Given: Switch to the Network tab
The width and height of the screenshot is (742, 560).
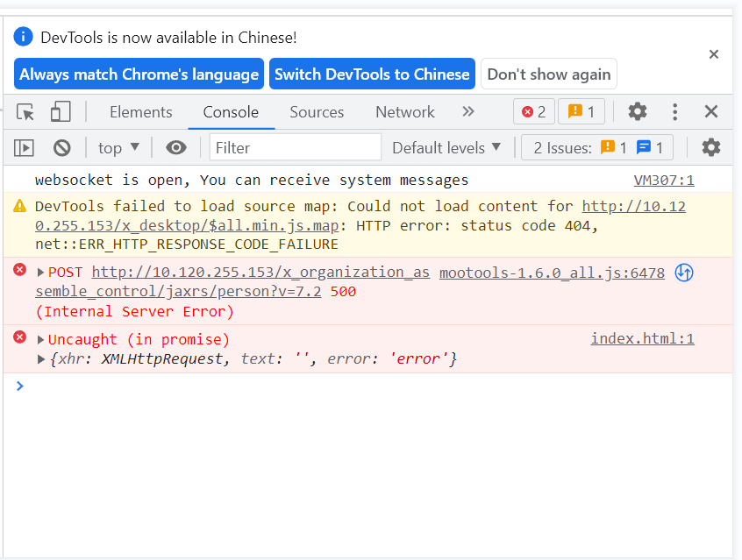Looking at the screenshot, I should [404, 112].
